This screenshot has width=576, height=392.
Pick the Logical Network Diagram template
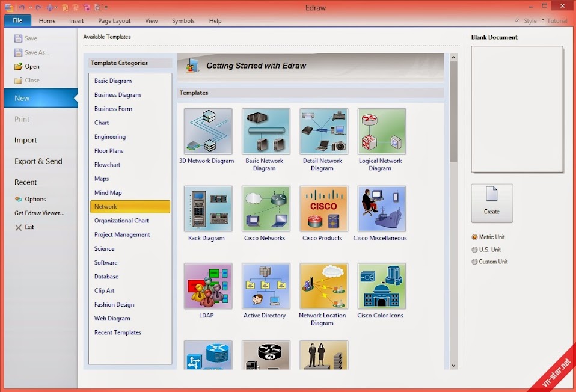(382, 131)
